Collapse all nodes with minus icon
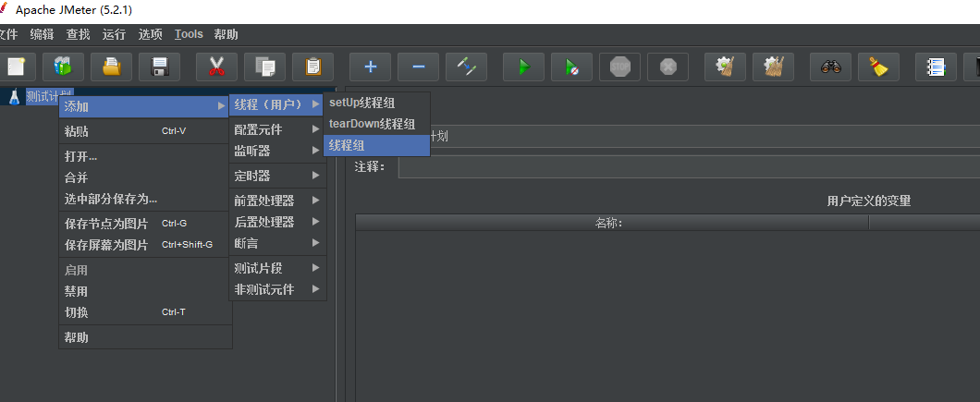The width and height of the screenshot is (980, 402). point(419,67)
